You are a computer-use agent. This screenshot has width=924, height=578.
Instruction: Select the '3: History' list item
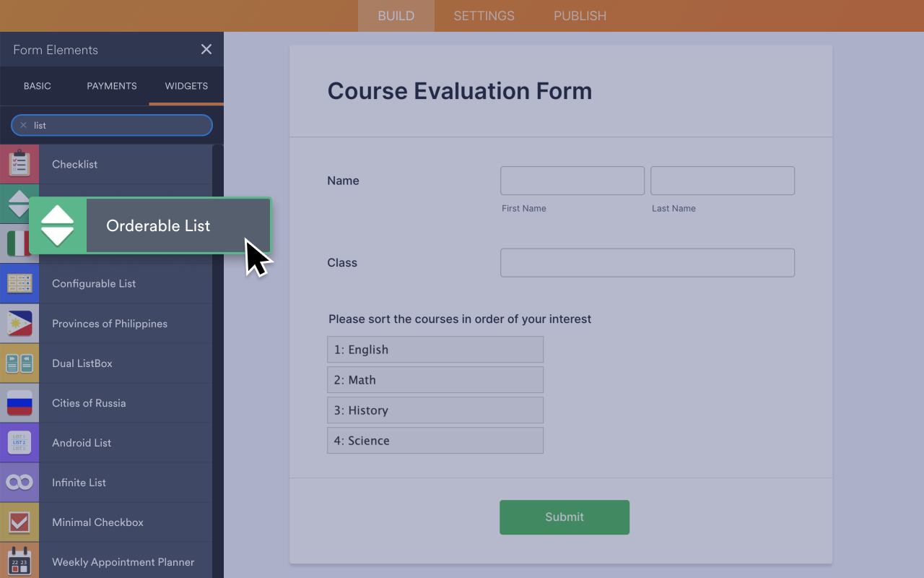pos(435,410)
